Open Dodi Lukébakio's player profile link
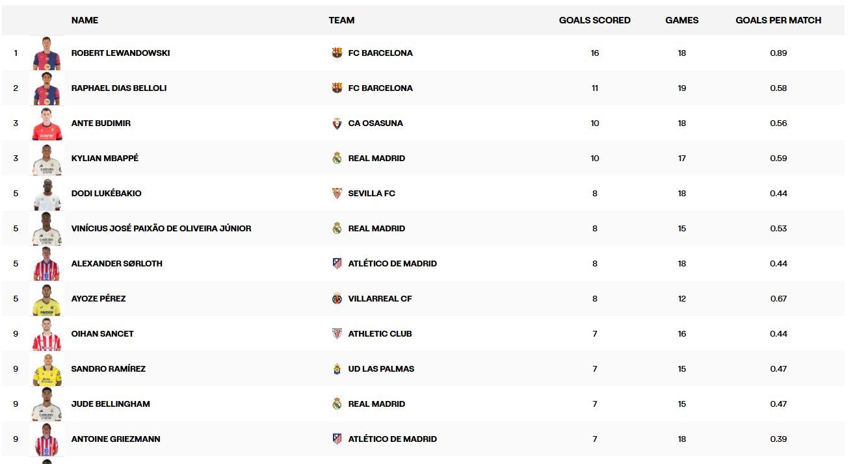Viewport: 868px width, 464px height. (106, 194)
